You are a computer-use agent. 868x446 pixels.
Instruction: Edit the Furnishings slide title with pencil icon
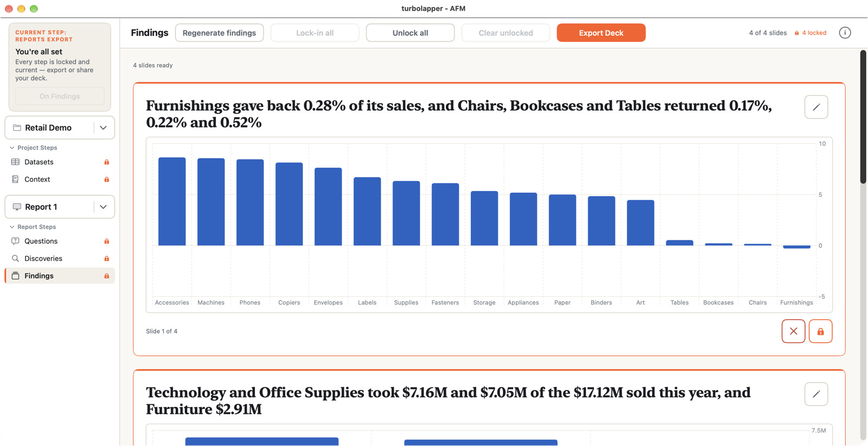[x=816, y=107]
